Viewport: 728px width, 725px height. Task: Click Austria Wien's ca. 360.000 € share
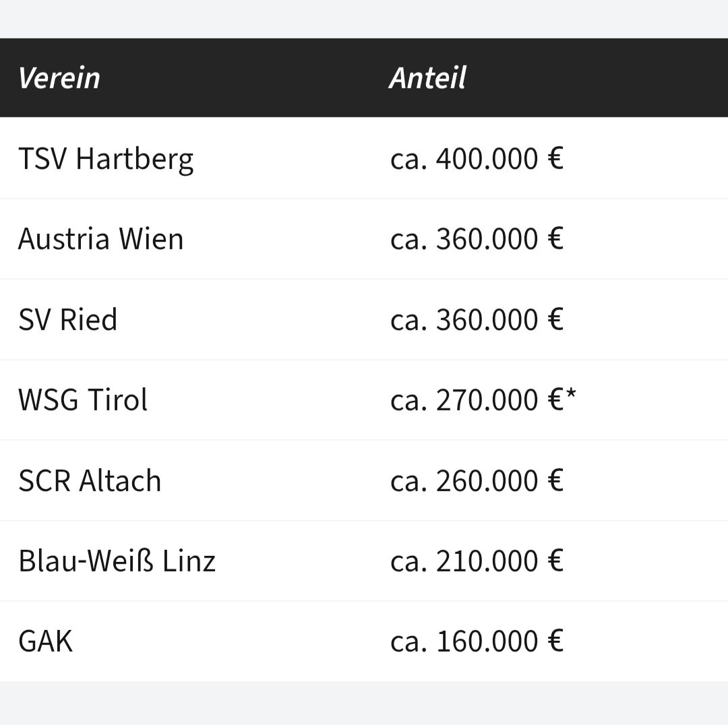[x=476, y=239]
